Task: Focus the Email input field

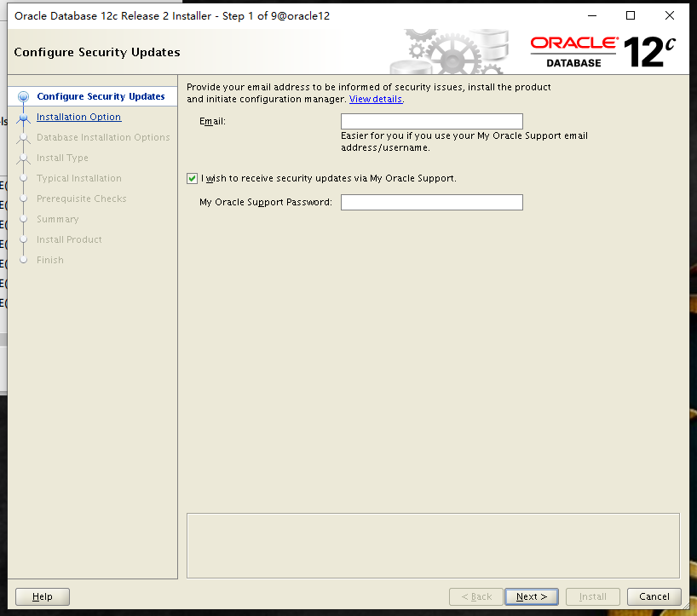Action: pyautogui.click(x=432, y=121)
